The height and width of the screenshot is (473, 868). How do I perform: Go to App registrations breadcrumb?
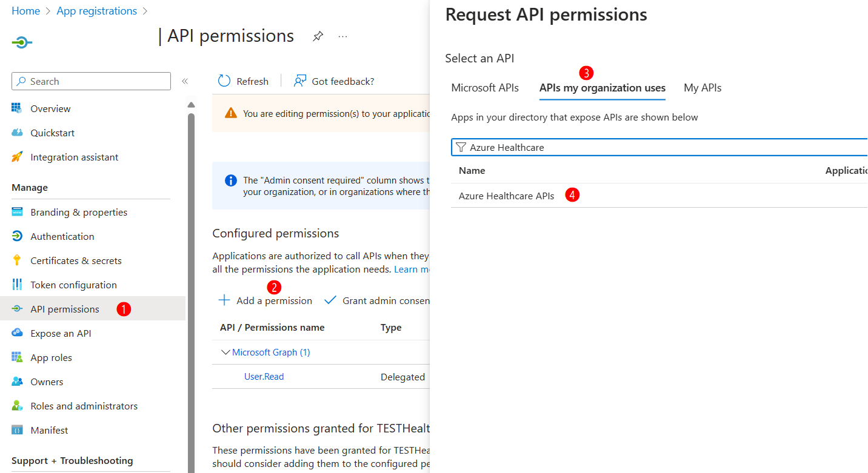click(x=97, y=11)
